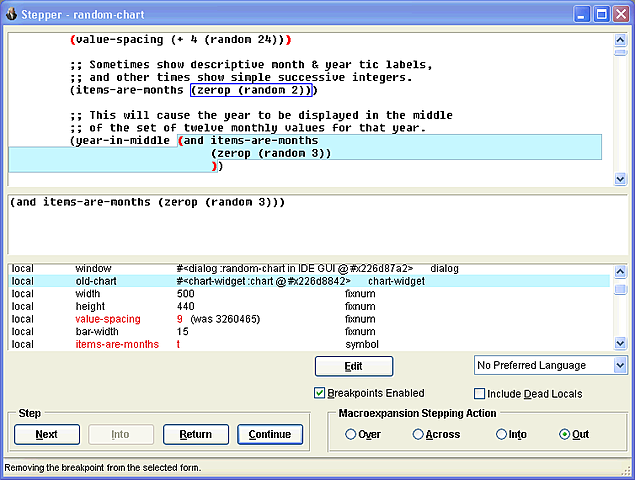Click the Continue button
This screenshot has height=480, width=635.
click(x=270, y=434)
